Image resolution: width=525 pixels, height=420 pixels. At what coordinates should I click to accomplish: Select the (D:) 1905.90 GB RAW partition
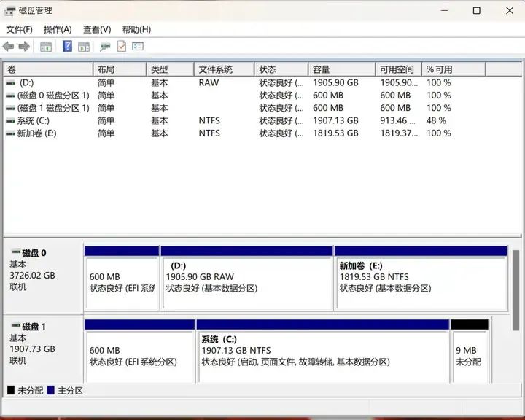246,278
